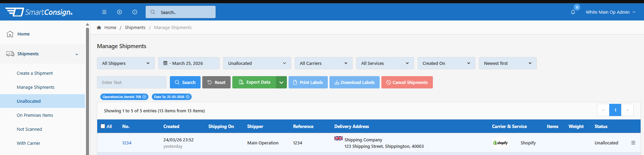Remove the OperationList_ItemId: 768 filter tag
644x155 pixels.
pos(144,97)
